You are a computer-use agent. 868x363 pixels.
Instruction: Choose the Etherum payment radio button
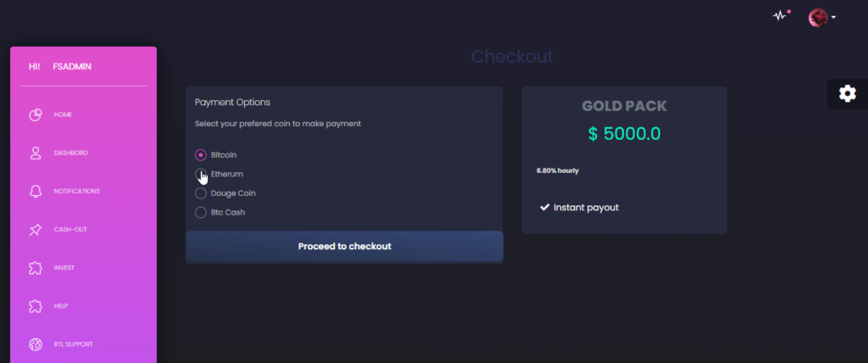click(200, 174)
